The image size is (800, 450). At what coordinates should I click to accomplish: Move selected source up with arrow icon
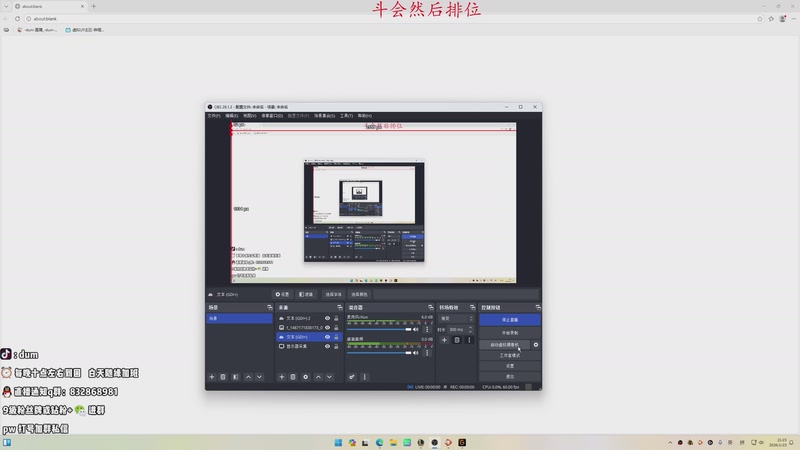coord(319,377)
